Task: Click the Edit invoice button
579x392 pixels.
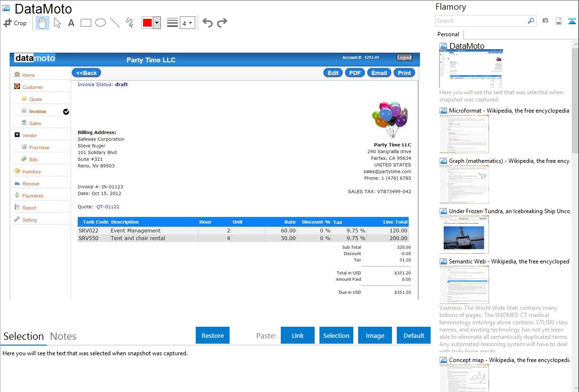Action: click(x=333, y=73)
